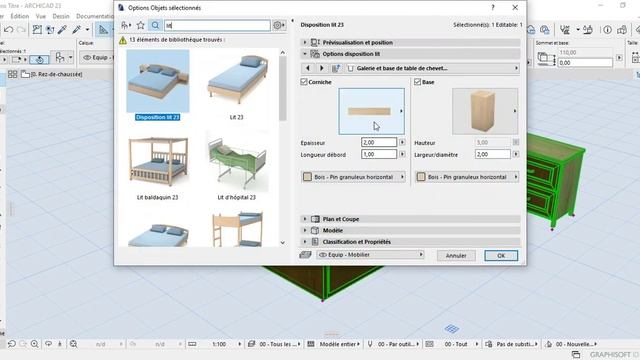Click the library search magnifier icon
The height and width of the screenshot is (360, 640).
(155, 25)
